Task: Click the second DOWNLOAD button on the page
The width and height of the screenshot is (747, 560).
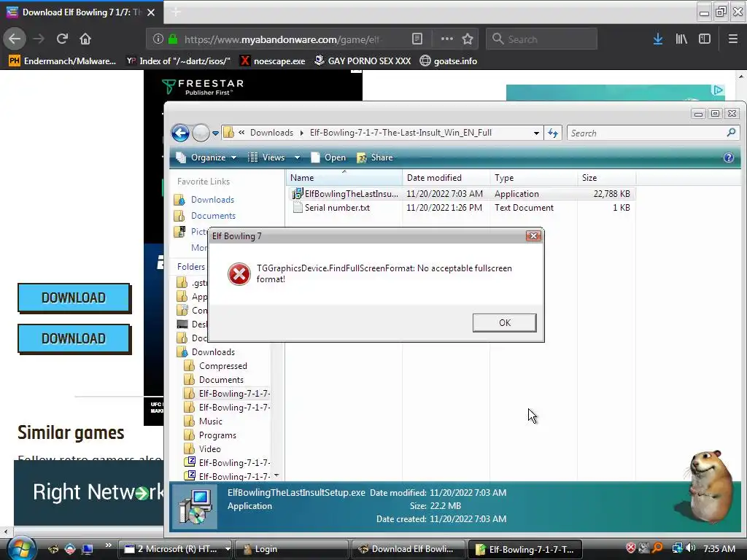Action: click(74, 338)
